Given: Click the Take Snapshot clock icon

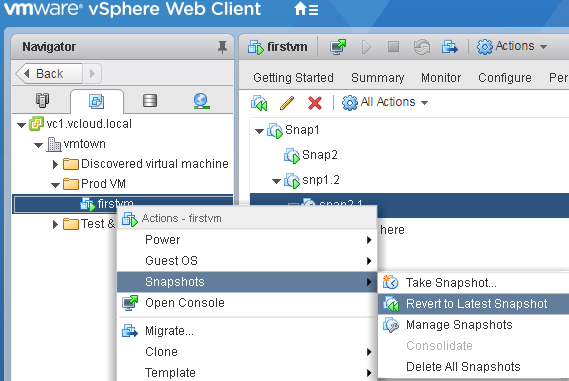Looking at the screenshot, I should click(x=390, y=282).
